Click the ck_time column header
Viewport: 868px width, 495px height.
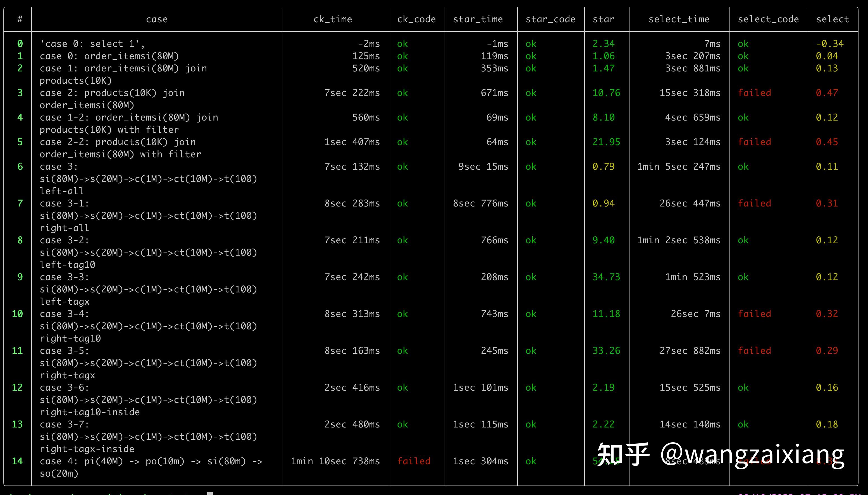click(332, 19)
